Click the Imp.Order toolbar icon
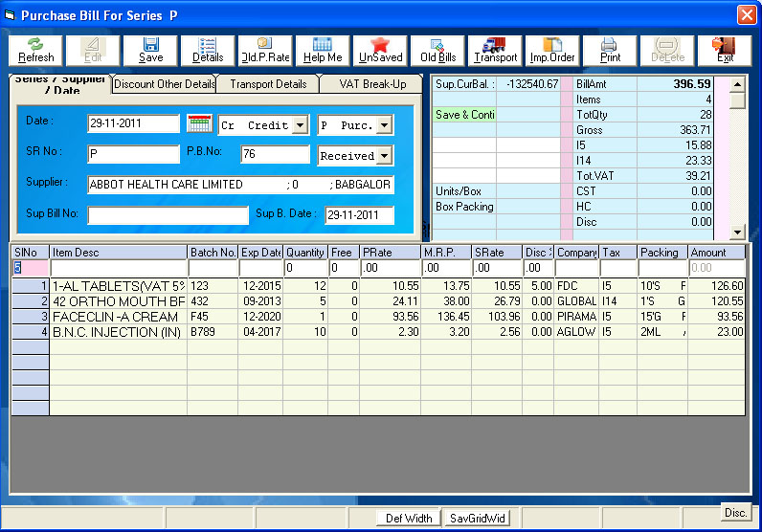The image size is (762, 532). (552, 51)
